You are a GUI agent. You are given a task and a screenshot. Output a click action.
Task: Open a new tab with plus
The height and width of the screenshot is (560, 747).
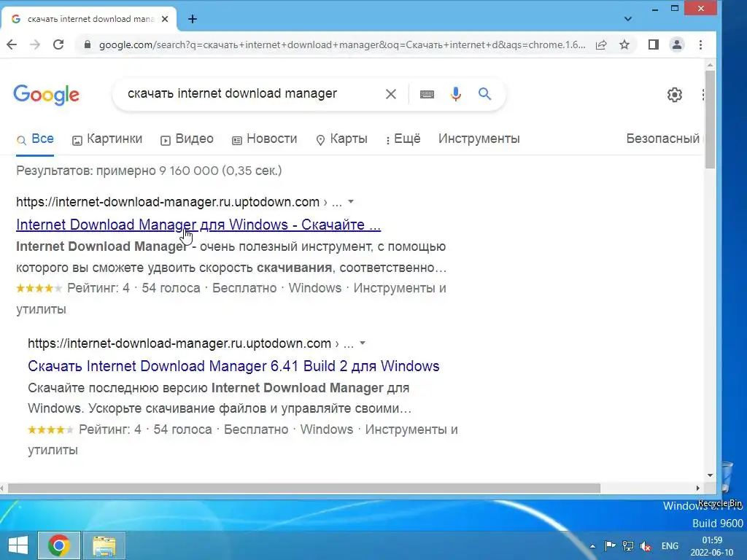[193, 19]
